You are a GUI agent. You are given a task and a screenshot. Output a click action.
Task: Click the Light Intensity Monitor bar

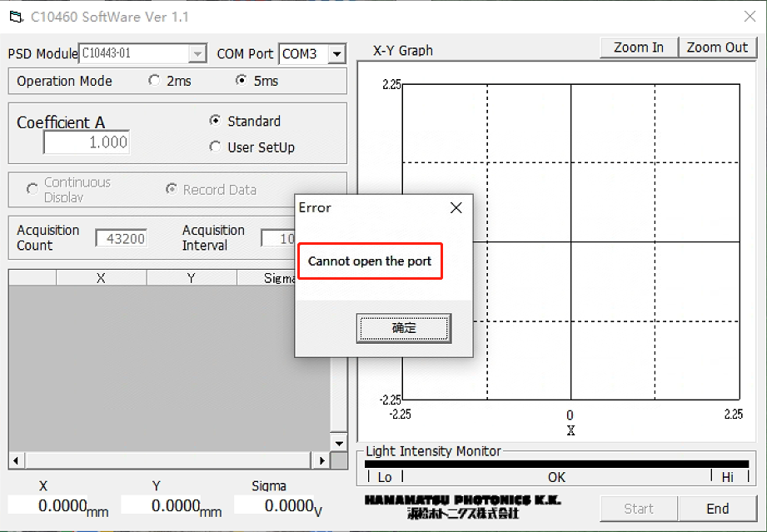[556, 465]
